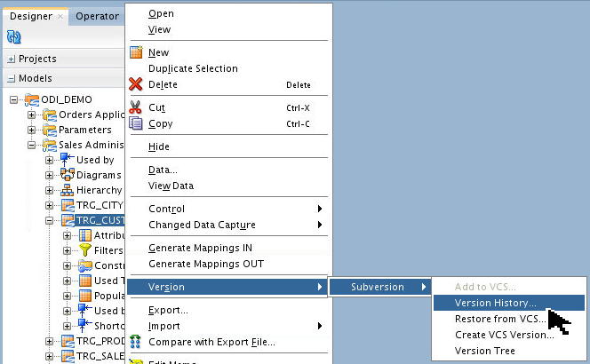This screenshot has width=590, height=364.
Task: Click the Cut scissors icon
Action: click(136, 107)
